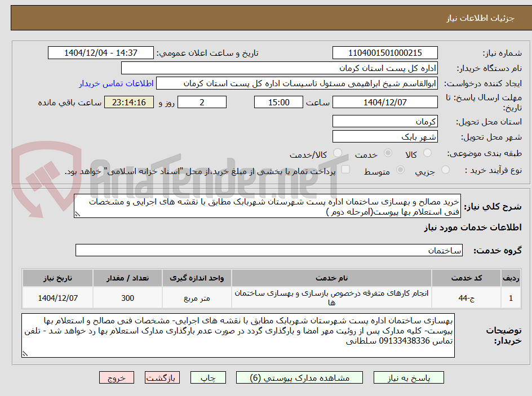Click the service name cell انجام کارهای متفرقه
The height and width of the screenshot is (396, 532).
click(x=331, y=298)
